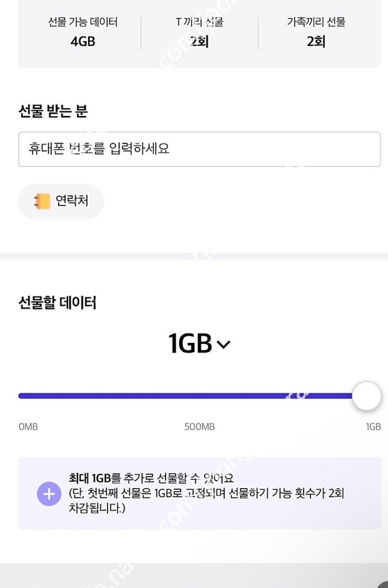Tap the gray bar at the bottom
This screenshot has height=588, width=388.
click(x=194, y=575)
